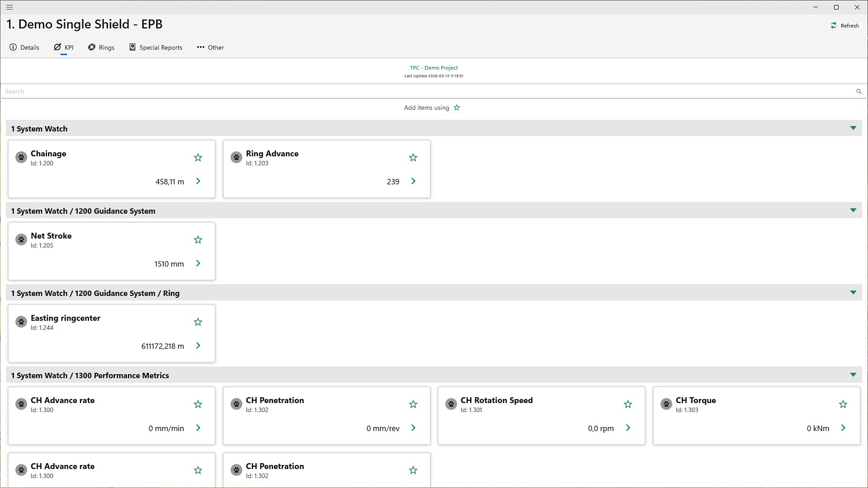Screen dimensions: 868x488
Task: Open CH Rotation Speed details chevron
Action: [x=628, y=428]
